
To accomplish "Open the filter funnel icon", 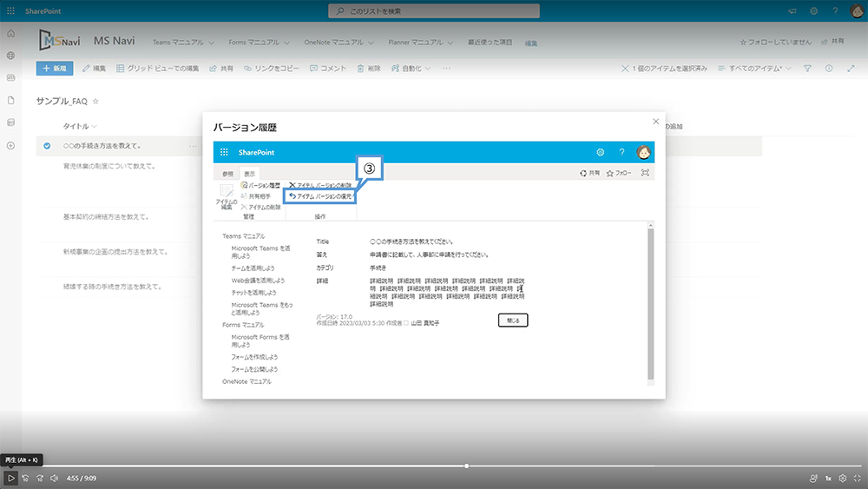I will tap(807, 68).
